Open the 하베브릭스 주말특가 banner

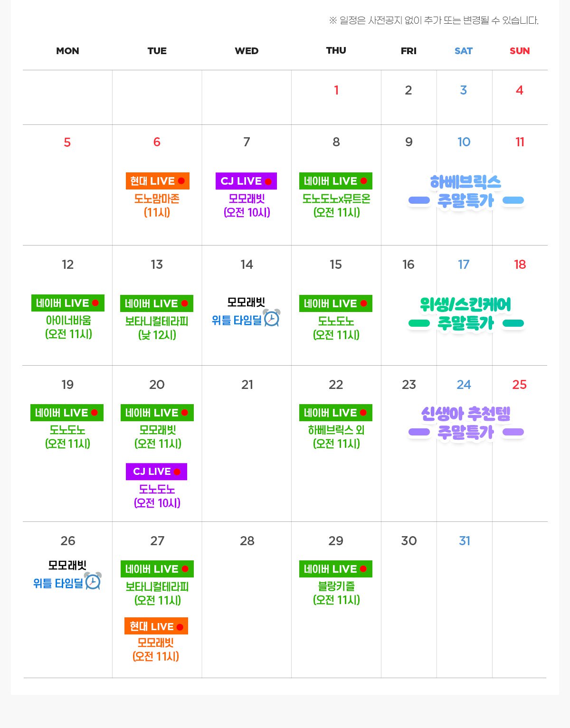pyautogui.click(x=466, y=191)
